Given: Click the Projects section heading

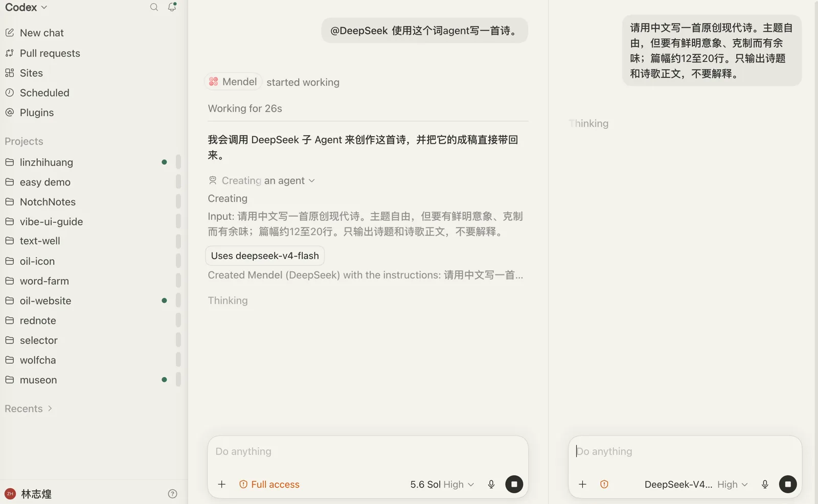Looking at the screenshot, I should coord(24,141).
